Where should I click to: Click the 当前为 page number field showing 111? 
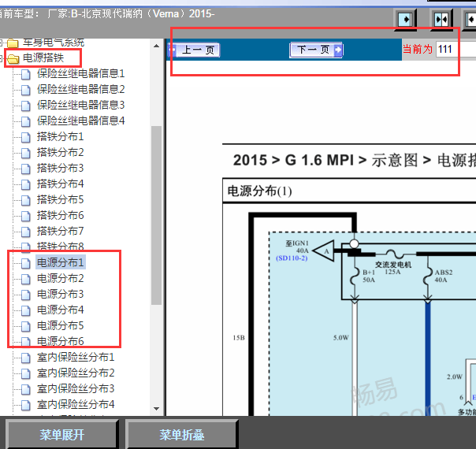point(456,49)
